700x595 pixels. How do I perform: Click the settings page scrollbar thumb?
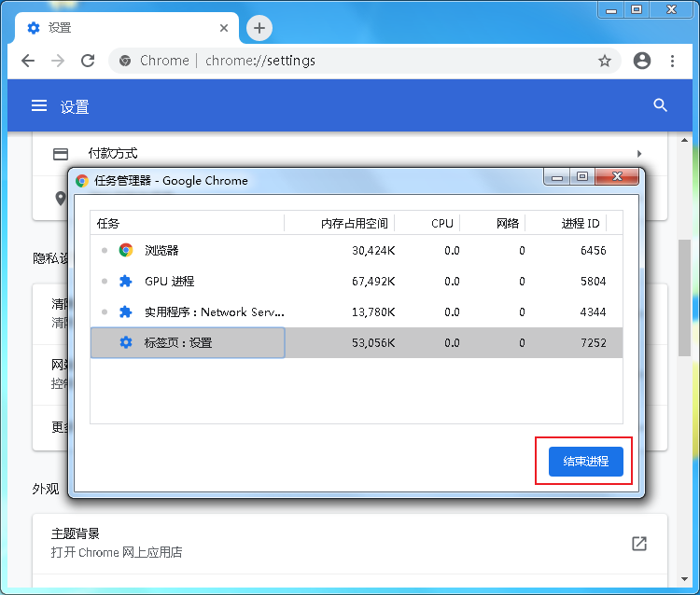pyautogui.click(x=684, y=297)
